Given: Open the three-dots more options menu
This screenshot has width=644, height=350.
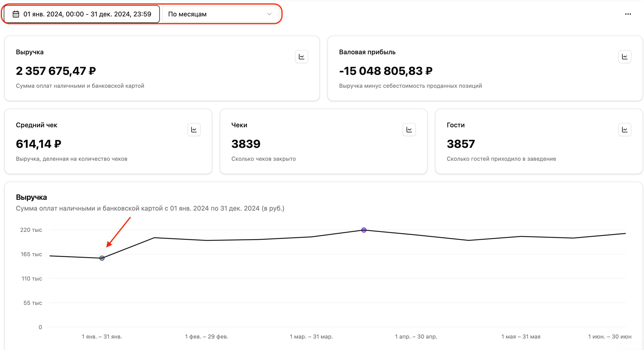Looking at the screenshot, I should tap(628, 14).
